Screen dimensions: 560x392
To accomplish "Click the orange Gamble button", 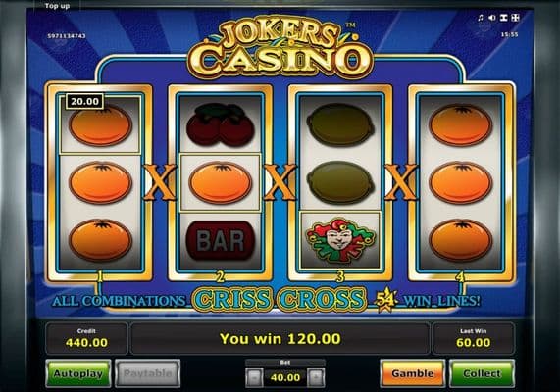I will click(x=413, y=373).
